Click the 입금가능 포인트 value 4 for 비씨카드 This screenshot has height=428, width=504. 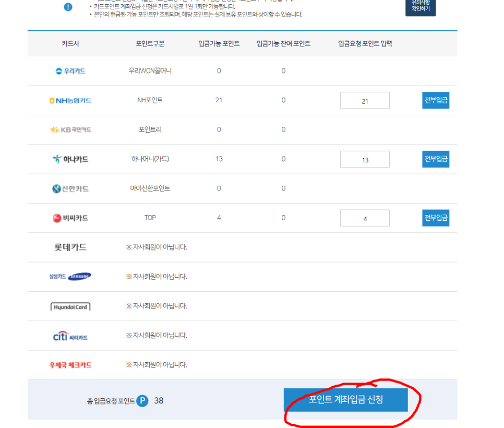(x=219, y=218)
